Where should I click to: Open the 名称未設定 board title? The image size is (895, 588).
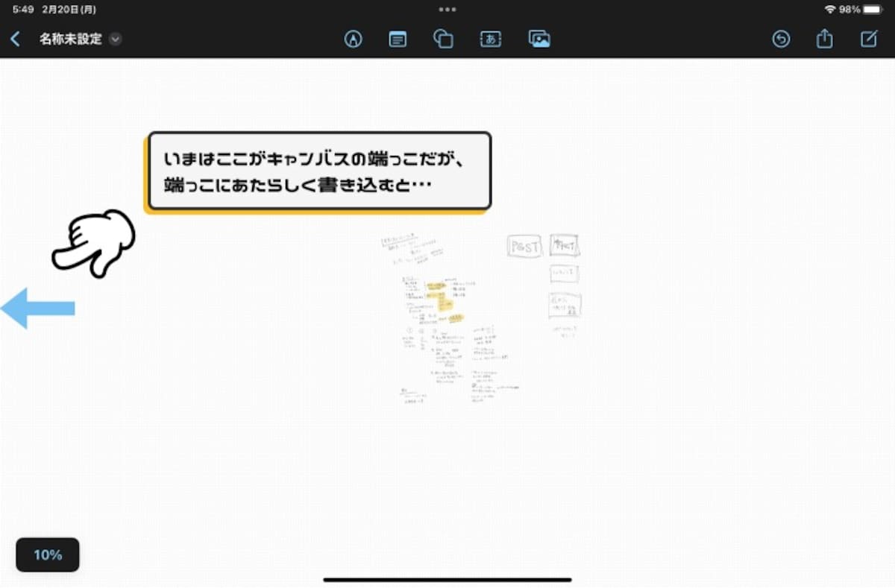coord(71,39)
